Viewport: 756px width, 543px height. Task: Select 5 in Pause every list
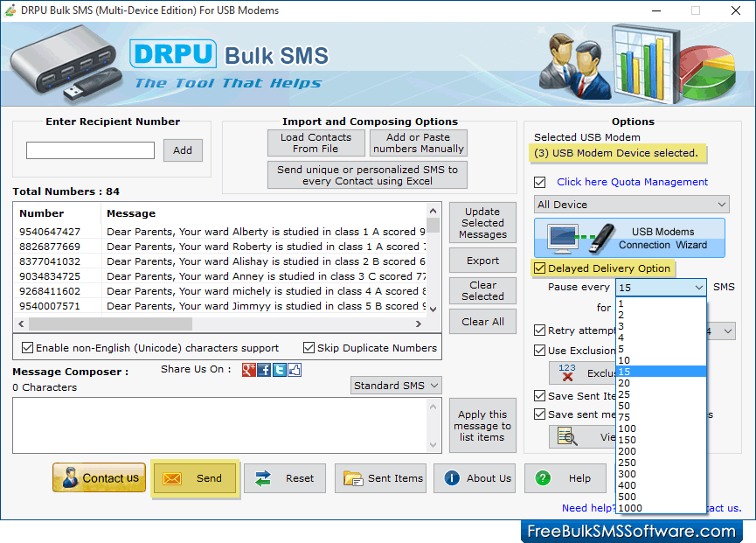coord(661,349)
